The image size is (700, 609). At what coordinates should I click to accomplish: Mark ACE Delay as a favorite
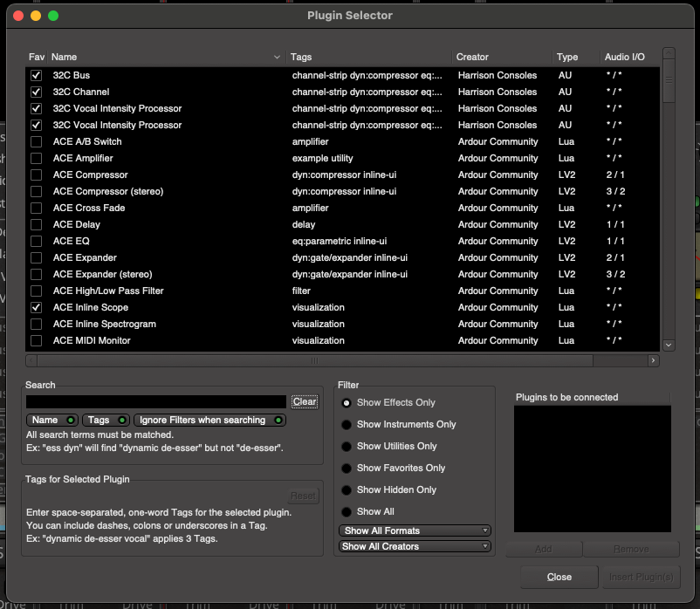point(36,224)
